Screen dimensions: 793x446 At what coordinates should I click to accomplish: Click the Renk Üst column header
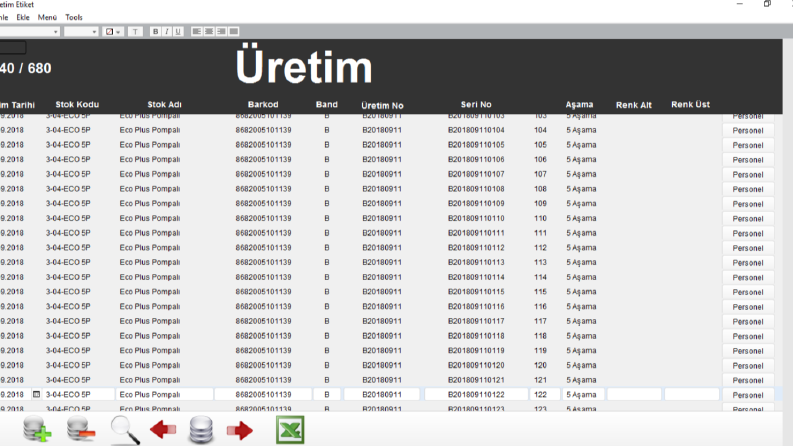(690, 105)
